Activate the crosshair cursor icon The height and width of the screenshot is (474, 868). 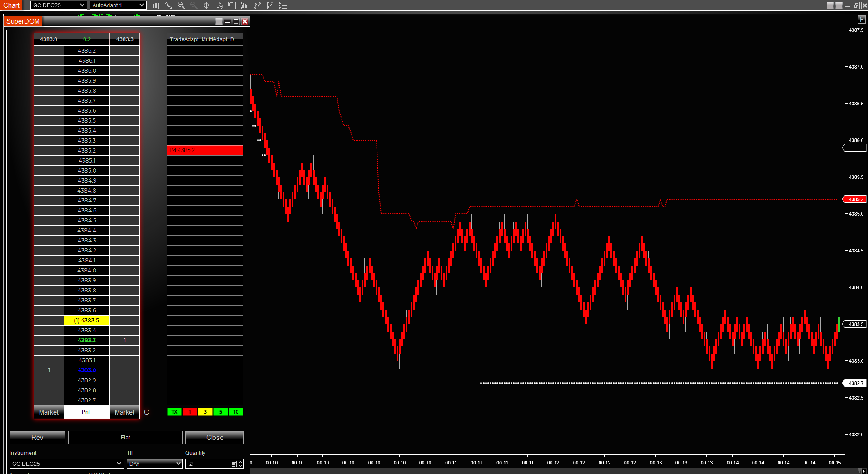tap(206, 5)
